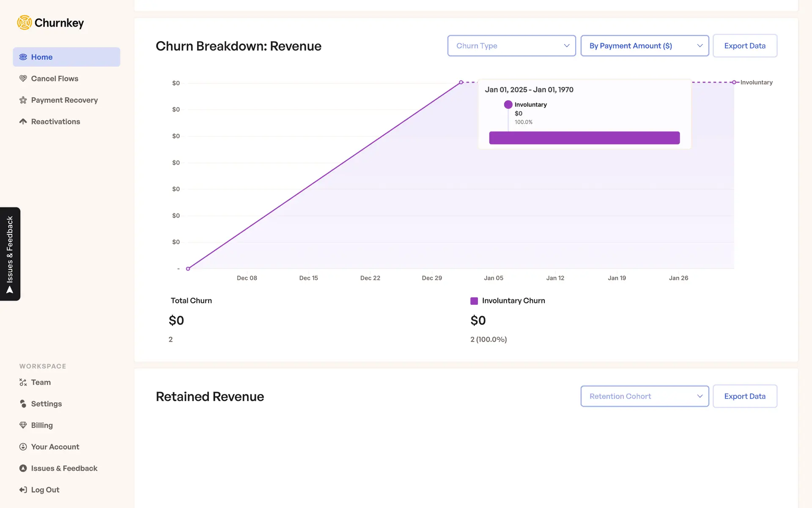Screen dimensions: 812x508
Task: Click the Payment Recovery star icon
Action: pos(23,100)
